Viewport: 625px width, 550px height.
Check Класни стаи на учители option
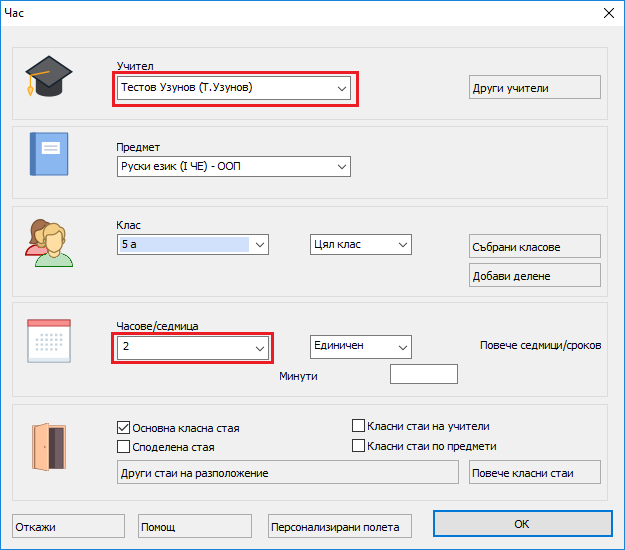click(x=359, y=426)
